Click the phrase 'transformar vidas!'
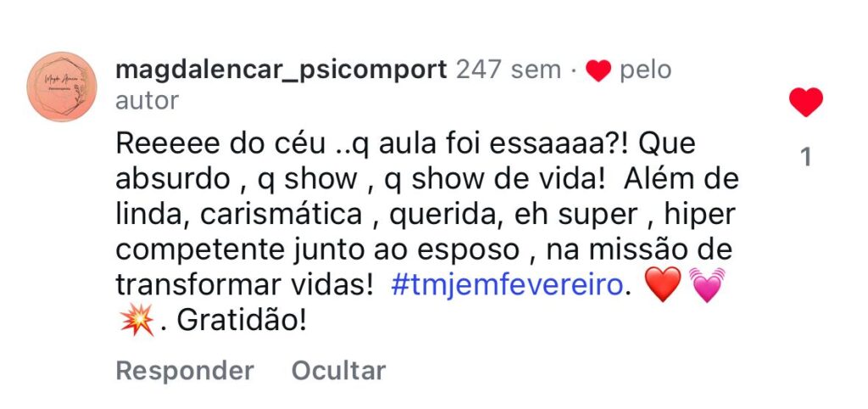868x409 pixels. (x=244, y=286)
